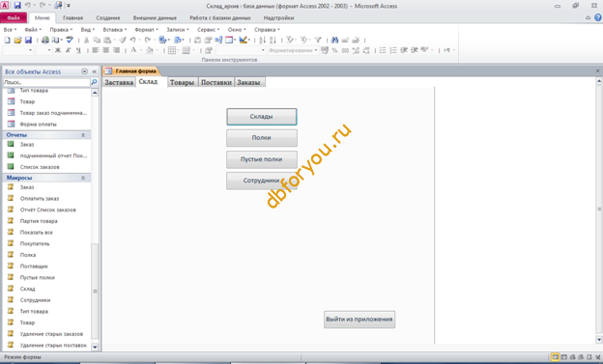Click the Format painter brush icon

(x=123, y=40)
